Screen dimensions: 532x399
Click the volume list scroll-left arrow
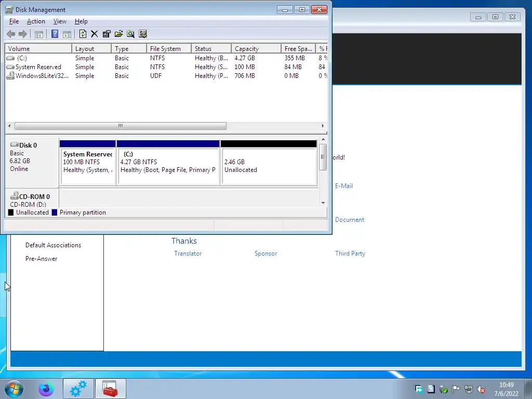[x=9, y=126]
